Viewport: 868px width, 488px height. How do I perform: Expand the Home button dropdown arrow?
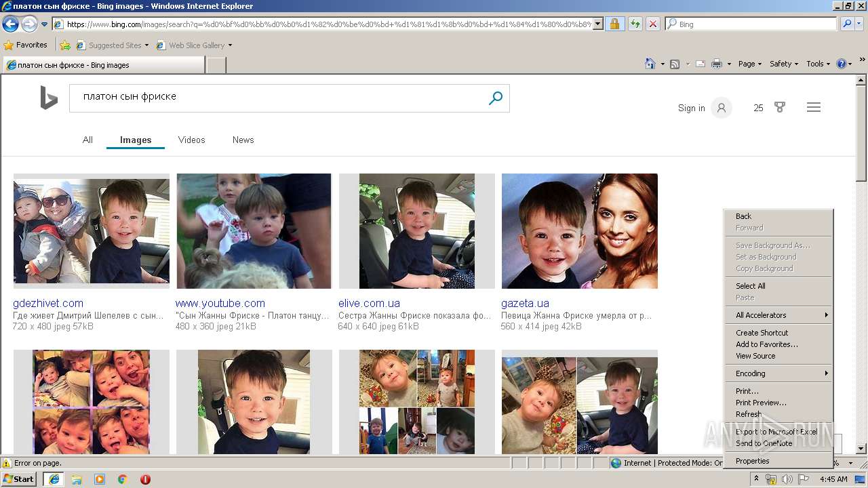(662, 64)
